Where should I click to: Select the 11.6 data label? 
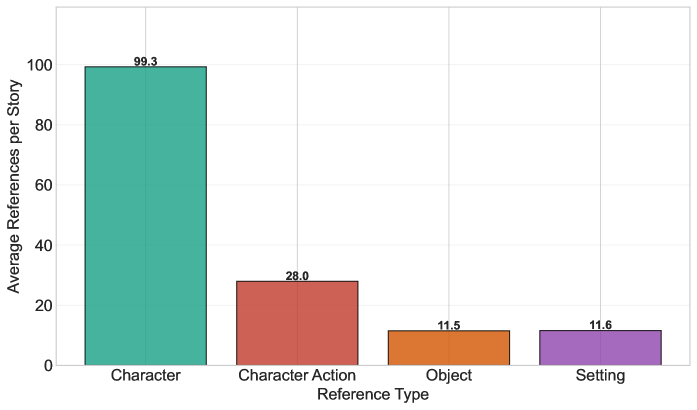click(600, 326)
